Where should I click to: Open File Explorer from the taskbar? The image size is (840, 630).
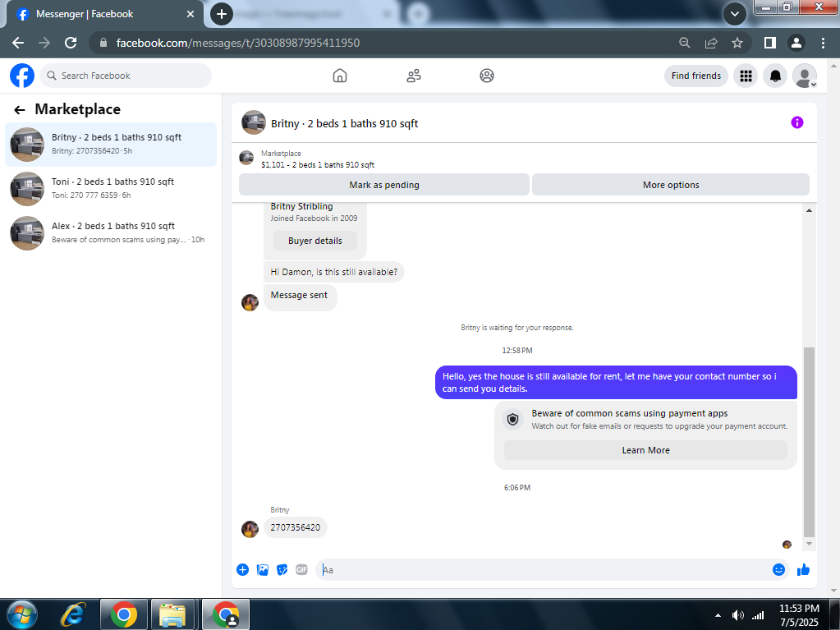click(172, 614)
